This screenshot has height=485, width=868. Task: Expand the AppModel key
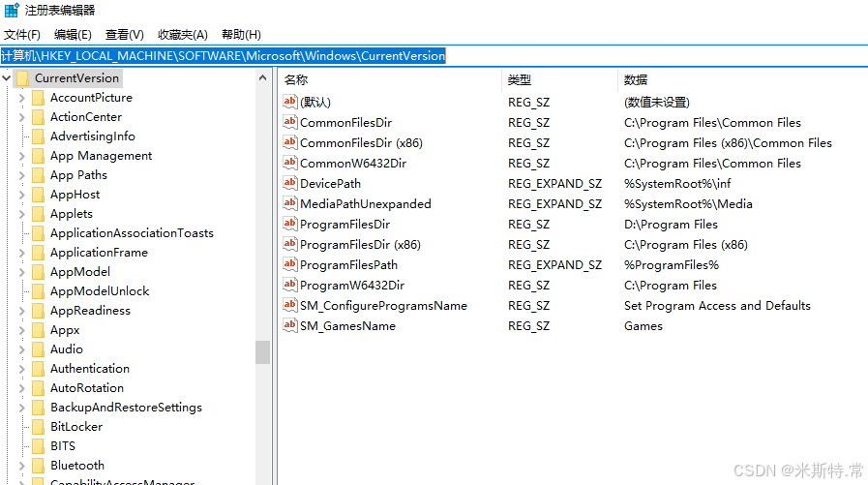click(x=22, y=272)
